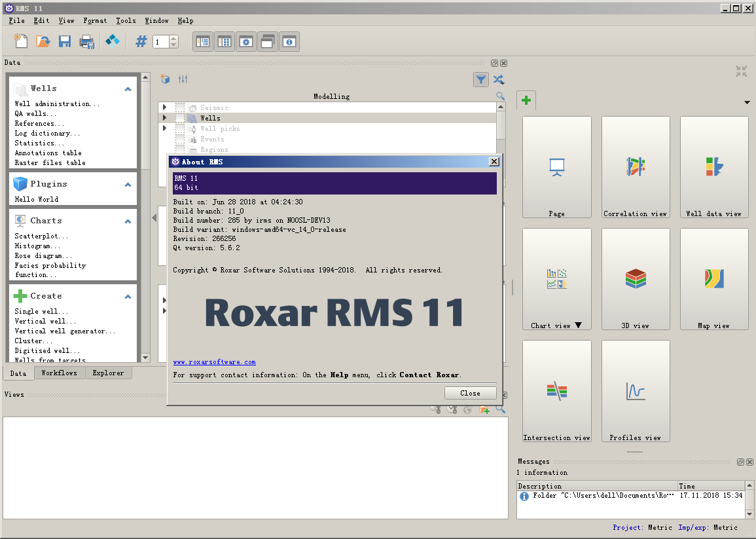Viewport: 756px width, 539px height.
Task: Toggle the grid table panel toolbar button
Action: (x=225, y=42)
